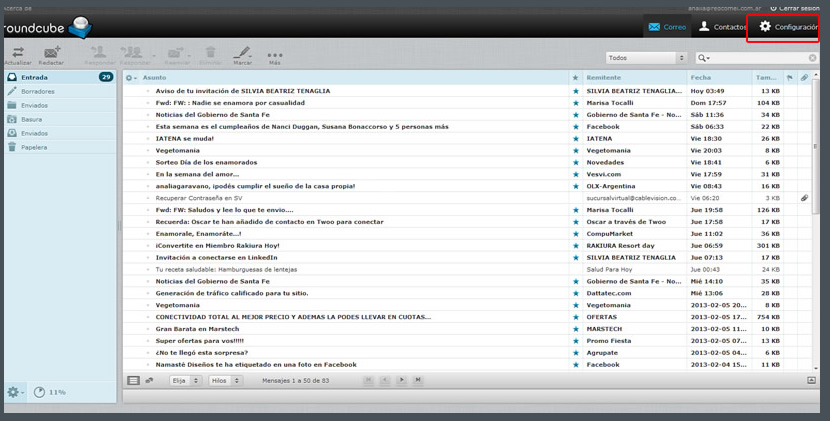
Task: Toggle star on SILVIA BEATRIZ TENAGLIA invitation
Action: pos(576,91)
